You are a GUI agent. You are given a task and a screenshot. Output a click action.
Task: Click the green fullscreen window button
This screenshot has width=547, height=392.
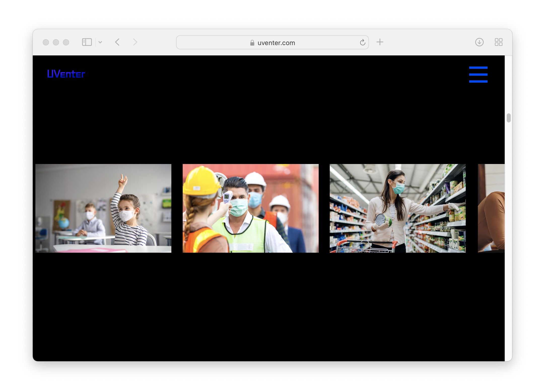click(x=66, y=42)
